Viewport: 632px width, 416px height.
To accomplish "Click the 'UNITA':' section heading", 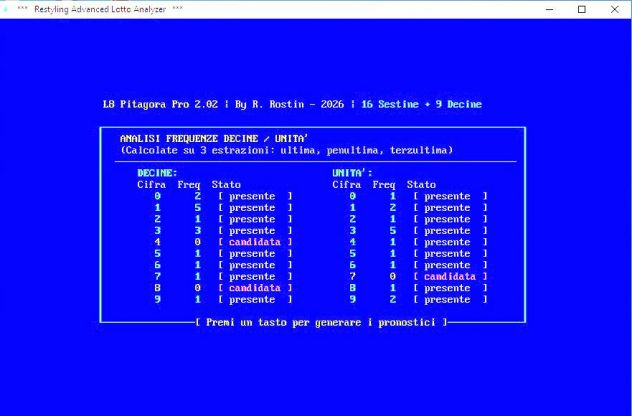I will click(352, 173).
